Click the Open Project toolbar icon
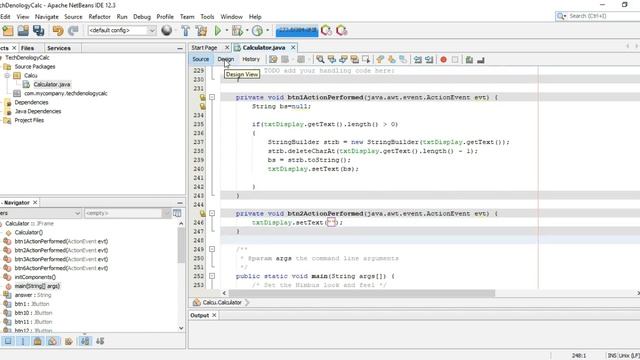640x360 pixels. tap(23, 31)
